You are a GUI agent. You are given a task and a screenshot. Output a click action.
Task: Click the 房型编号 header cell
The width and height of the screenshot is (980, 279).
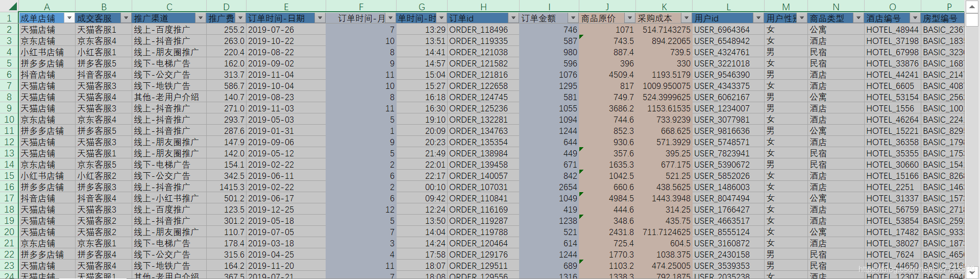tap(943, 18)
